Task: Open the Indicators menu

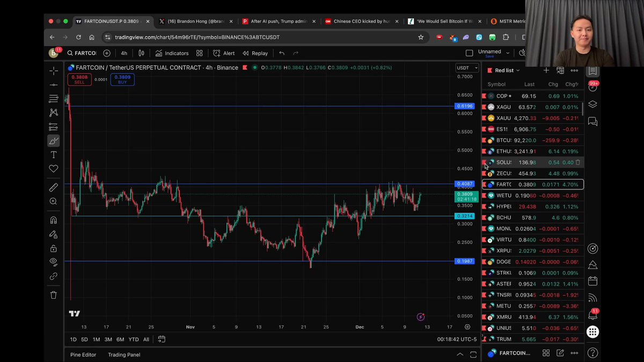Action: pyautogui.click(x=172, y=53)
